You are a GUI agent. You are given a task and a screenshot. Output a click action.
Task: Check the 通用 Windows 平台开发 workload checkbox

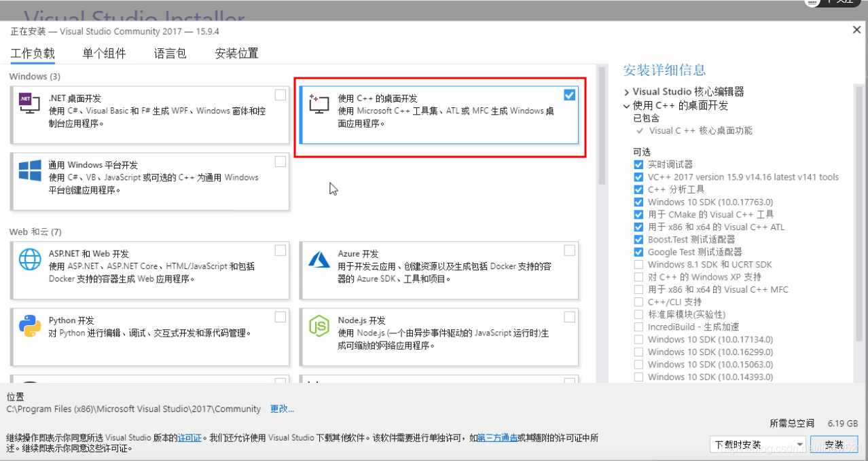click(281, 161)
